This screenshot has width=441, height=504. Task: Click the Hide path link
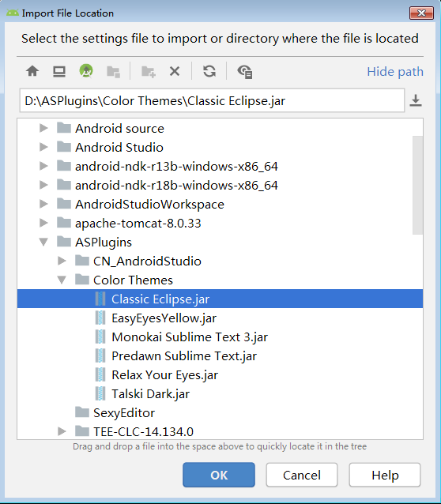pyautogui.click(x=395, y=72)
